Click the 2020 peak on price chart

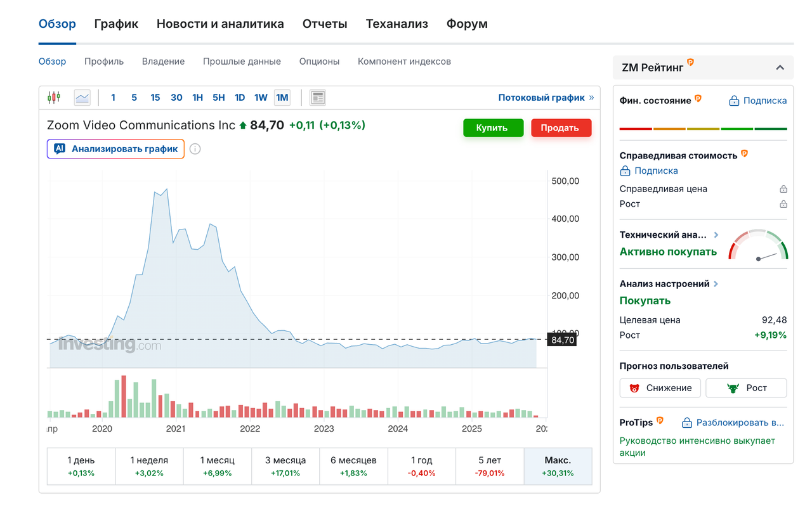166,189
